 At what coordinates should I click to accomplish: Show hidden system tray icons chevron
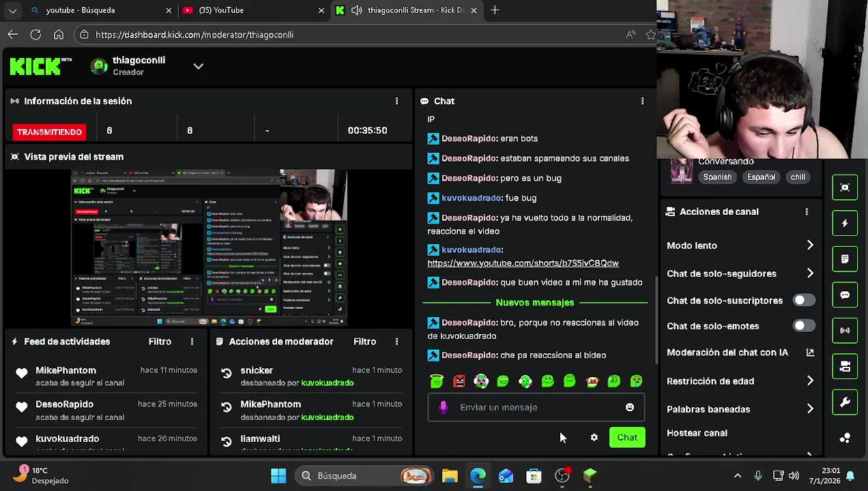tap(737, 476)
